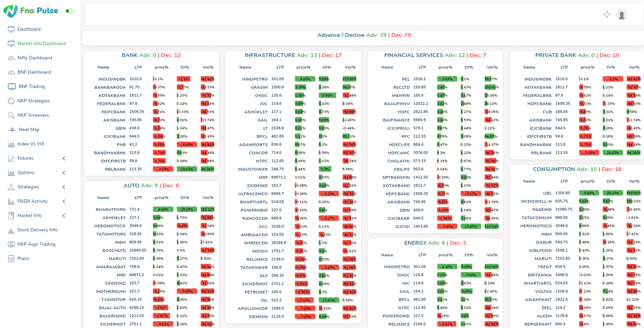Screen dimensions: 644x328
Task: Click SIEMENS in the INFRASTRUCTURE table
Action: (x=258, y=317)
